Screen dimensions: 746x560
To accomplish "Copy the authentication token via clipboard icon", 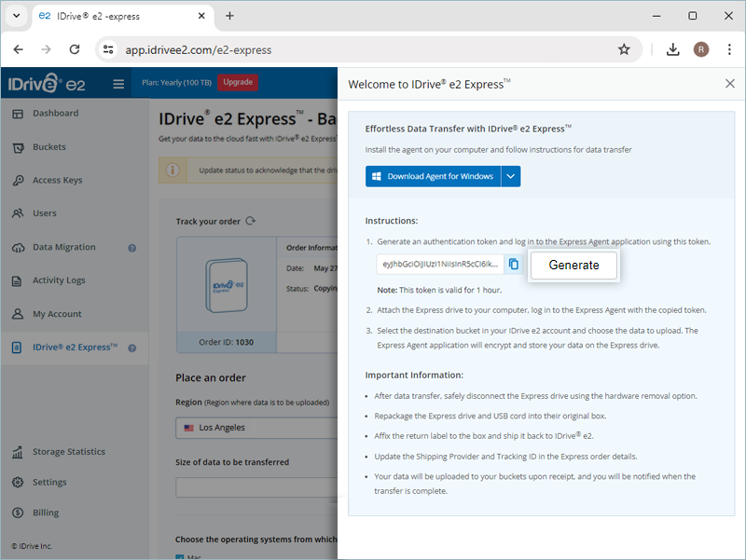I will pos(514,264).
